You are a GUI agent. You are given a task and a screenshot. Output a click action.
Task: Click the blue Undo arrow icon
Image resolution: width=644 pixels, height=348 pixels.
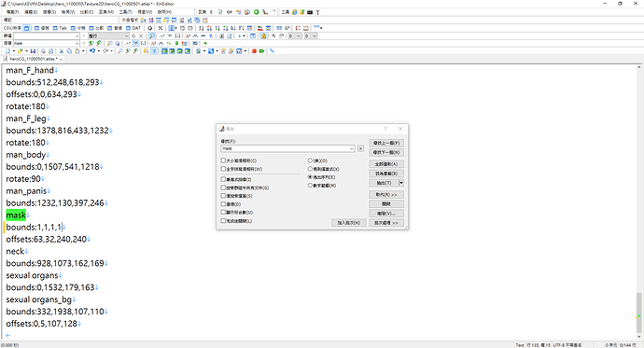pos(92,51)
